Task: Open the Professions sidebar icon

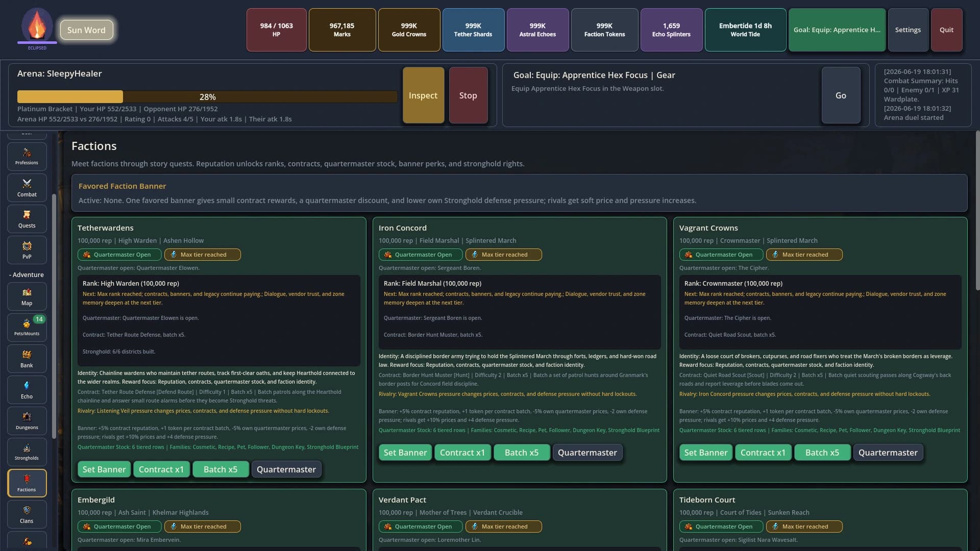Action: 27,157
